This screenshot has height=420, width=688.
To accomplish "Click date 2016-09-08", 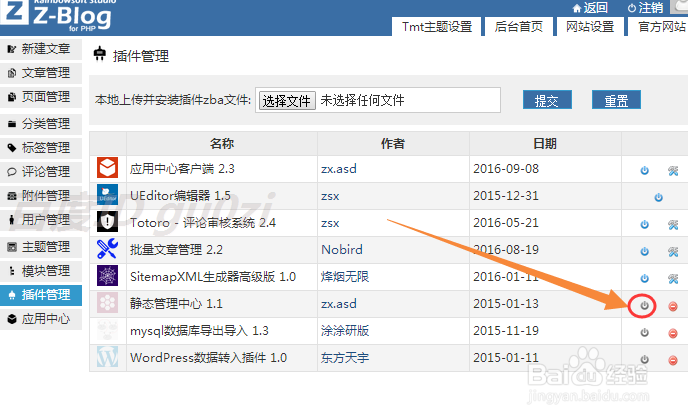I will pos(506,169).
